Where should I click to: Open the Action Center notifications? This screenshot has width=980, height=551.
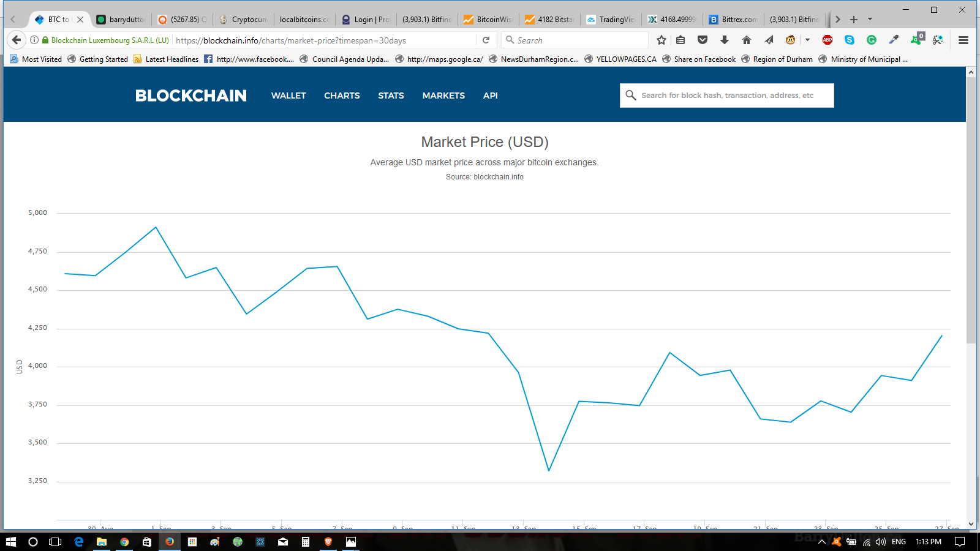(960, 542)
